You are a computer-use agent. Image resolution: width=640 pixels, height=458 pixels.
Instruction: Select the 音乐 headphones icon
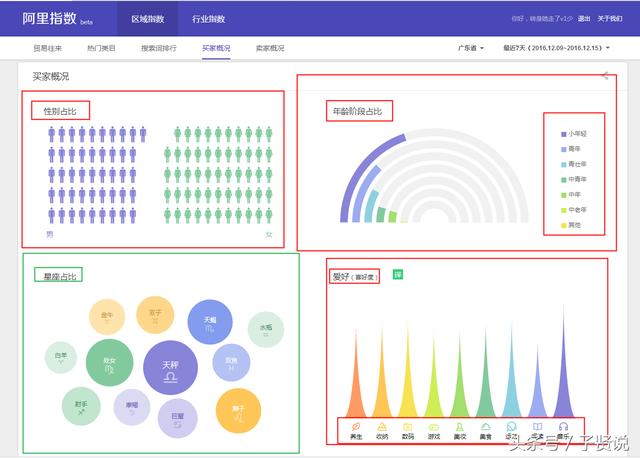(x=563, y=426)
